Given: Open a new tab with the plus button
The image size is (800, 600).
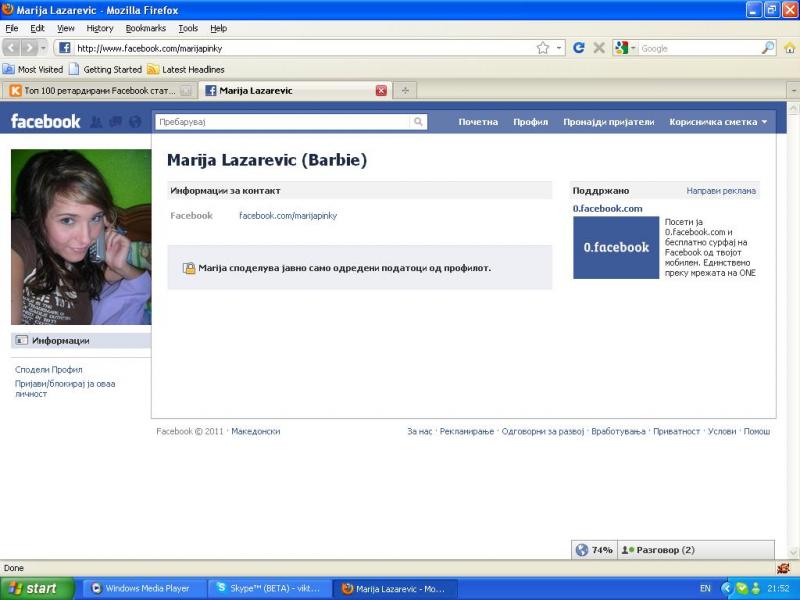Looking at the screenshot, I should coord(405,91).
